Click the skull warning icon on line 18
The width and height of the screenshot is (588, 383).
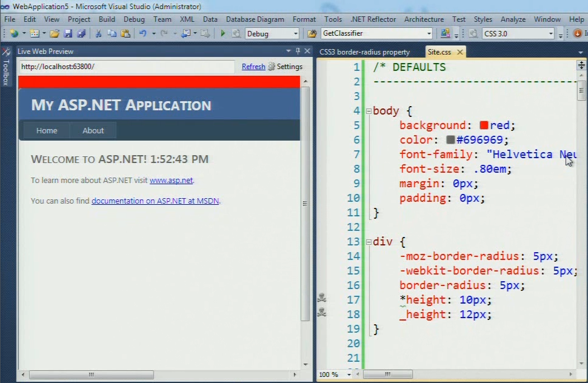pyautogui.click(x=322, y=312)
